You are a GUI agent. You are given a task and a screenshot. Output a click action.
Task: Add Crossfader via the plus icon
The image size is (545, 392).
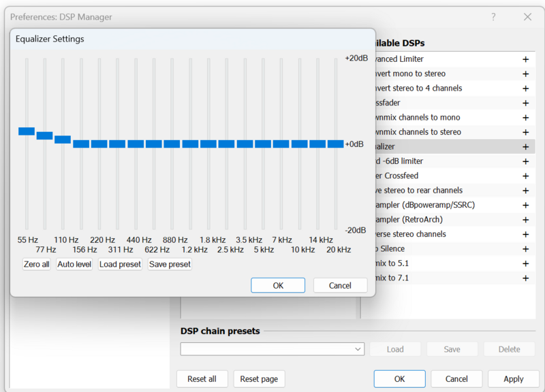(525, 103)
